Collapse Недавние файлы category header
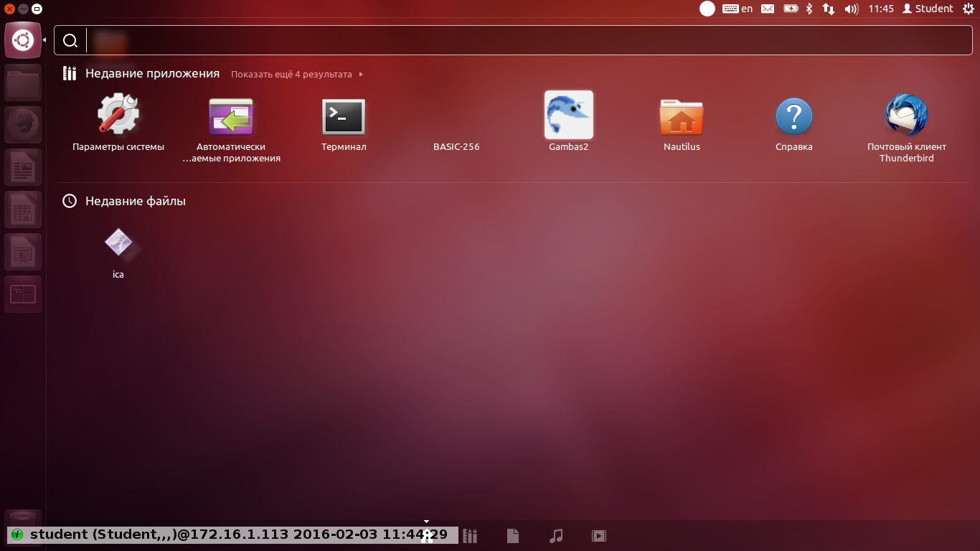Image resolution: width=980 pixels, height=551 pixels. 136,201
